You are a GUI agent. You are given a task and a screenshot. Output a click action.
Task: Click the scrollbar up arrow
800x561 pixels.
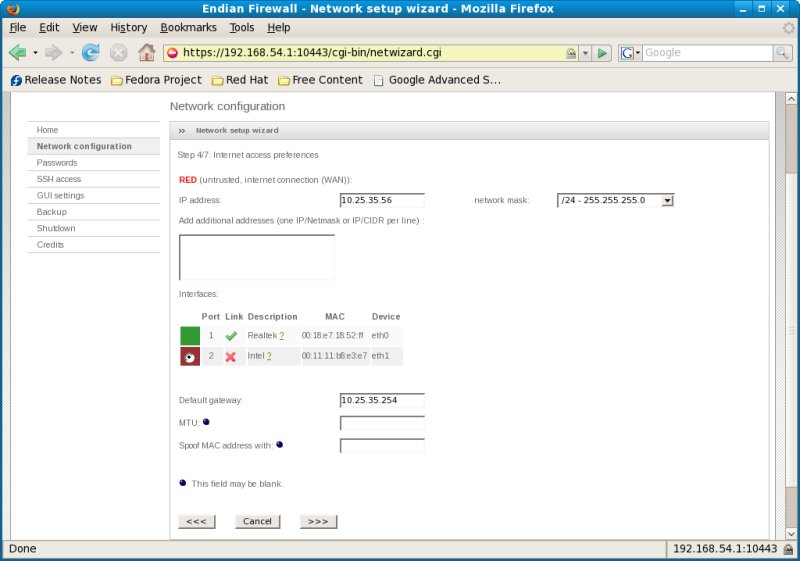tap(791, 98)
